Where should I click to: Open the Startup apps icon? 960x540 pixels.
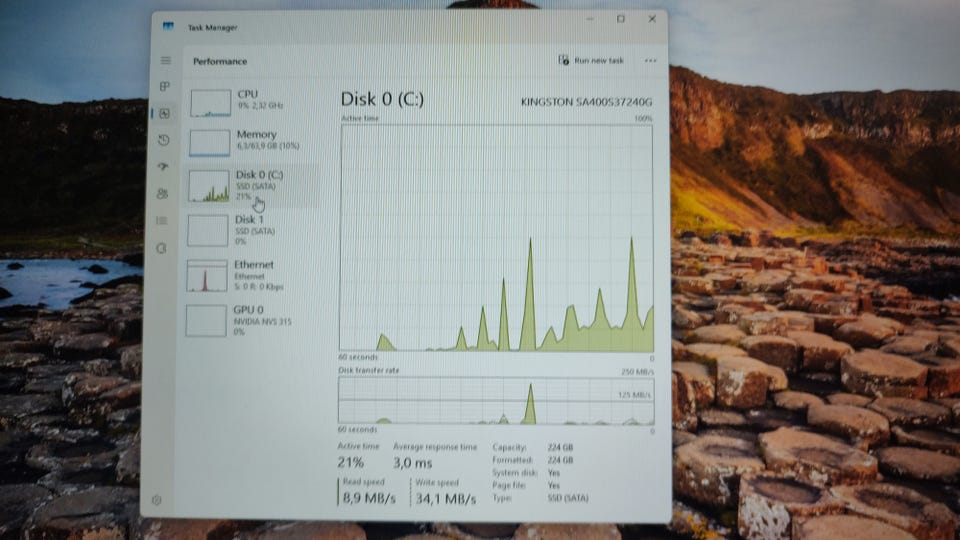[163, 167]
